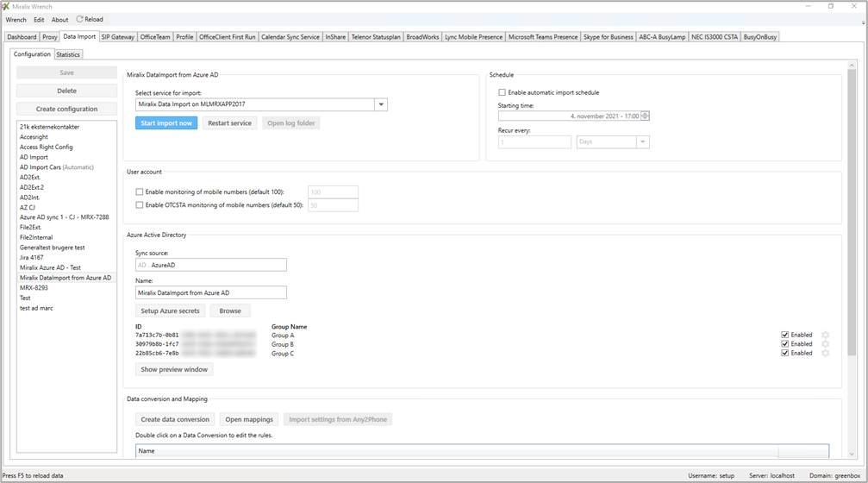Click the Miralix Wrench app icon
The height and width of the screenshot is (483, 868).
[6, 6]
